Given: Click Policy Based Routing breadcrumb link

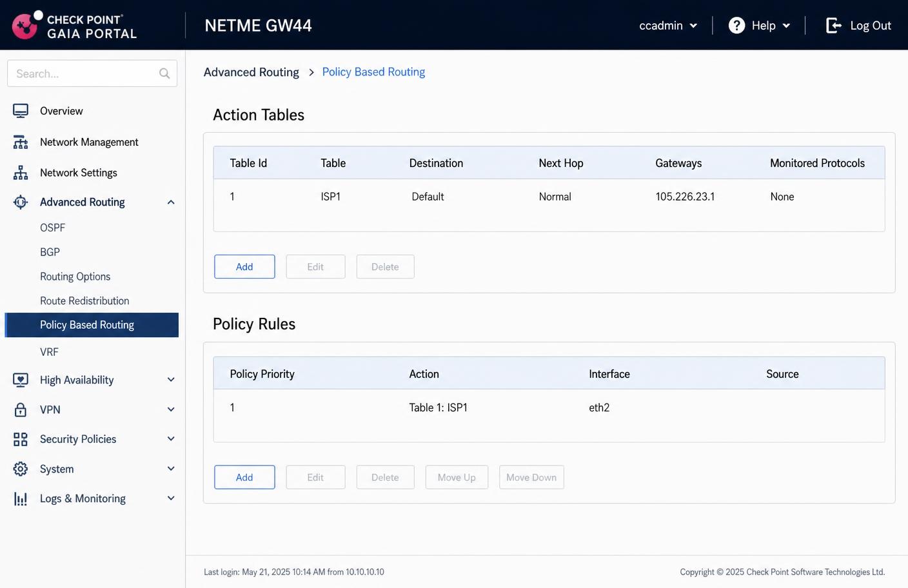Looking at the screenshot, I should [373, 72].
